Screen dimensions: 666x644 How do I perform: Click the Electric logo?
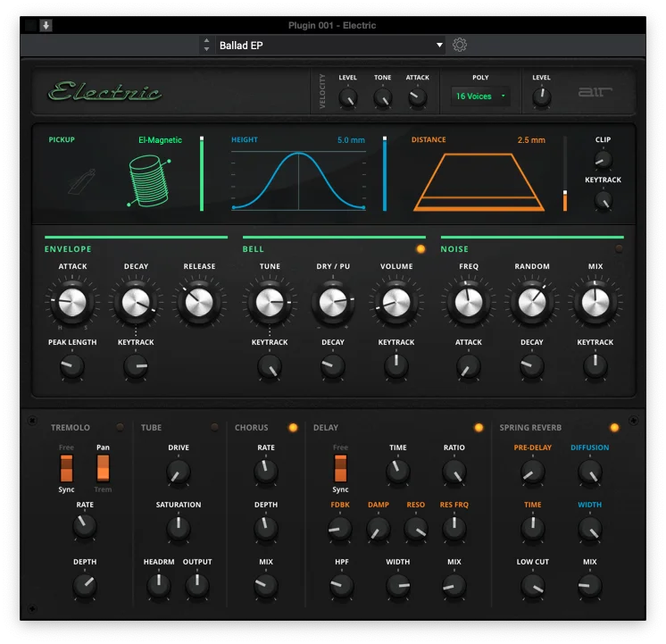point(104,91)
